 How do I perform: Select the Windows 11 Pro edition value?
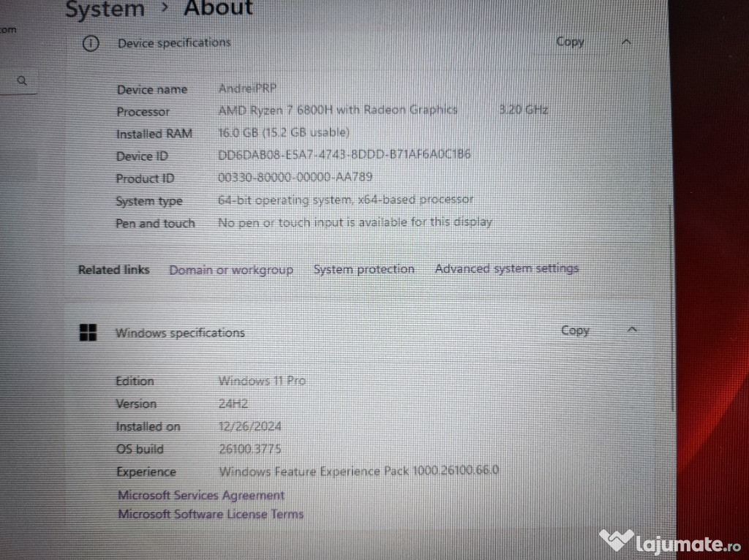tap(263, 381)
